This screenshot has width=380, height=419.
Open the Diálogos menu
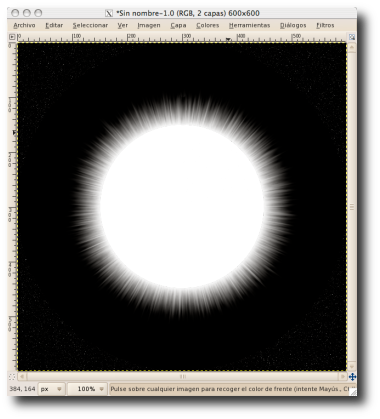coord(293,25)
